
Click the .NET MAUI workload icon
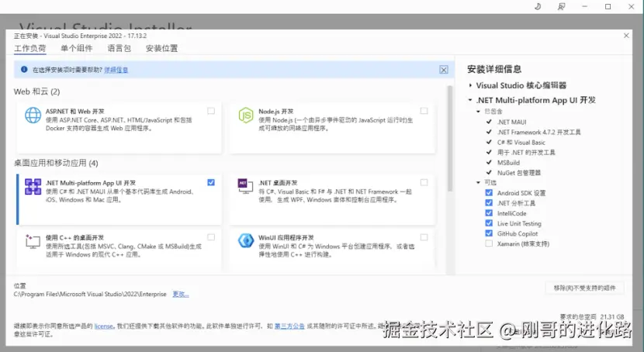(x=33, y=187)
